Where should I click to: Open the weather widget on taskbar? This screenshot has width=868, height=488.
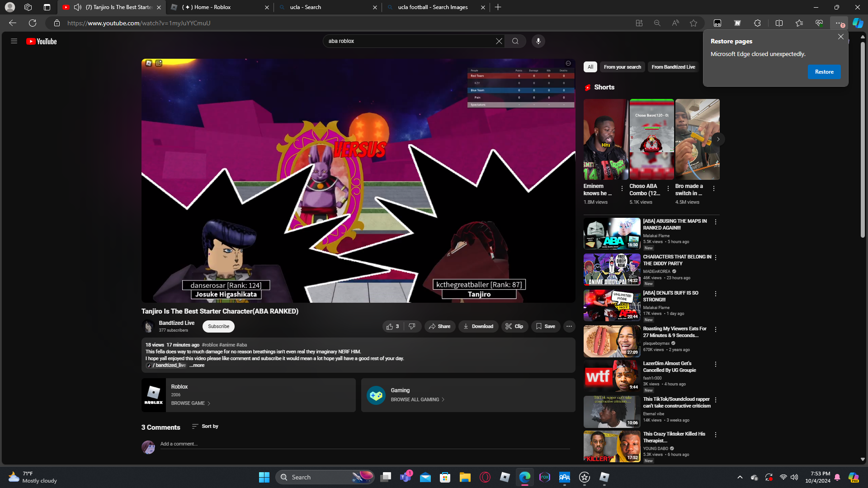33,477
